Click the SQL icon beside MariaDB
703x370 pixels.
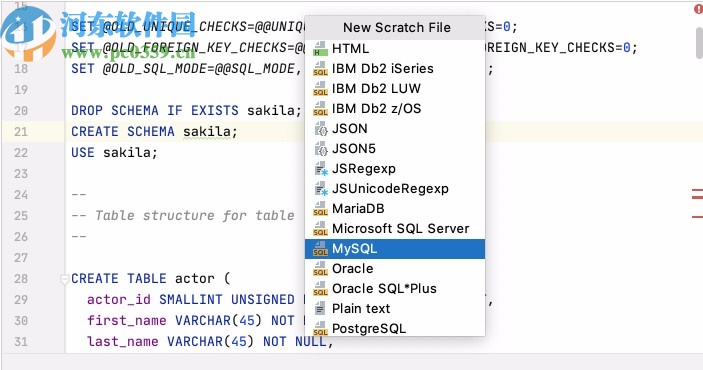click(320, 209)
